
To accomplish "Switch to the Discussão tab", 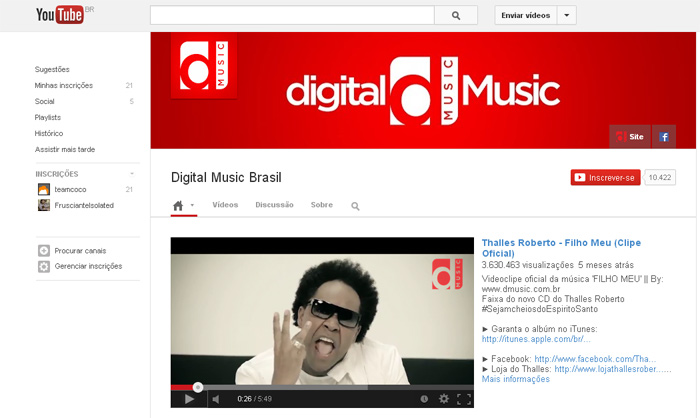I will point(274,205).
